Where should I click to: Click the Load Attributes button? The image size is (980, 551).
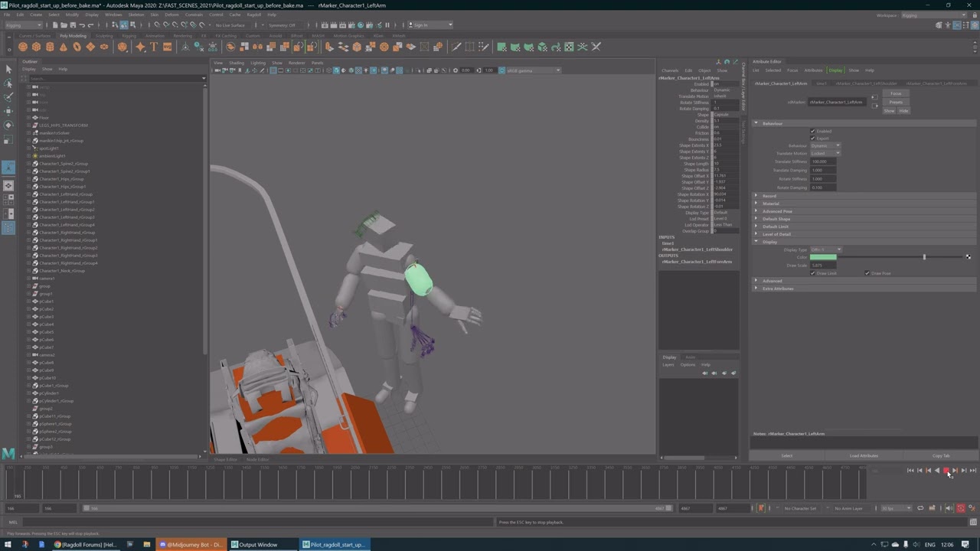864,456
